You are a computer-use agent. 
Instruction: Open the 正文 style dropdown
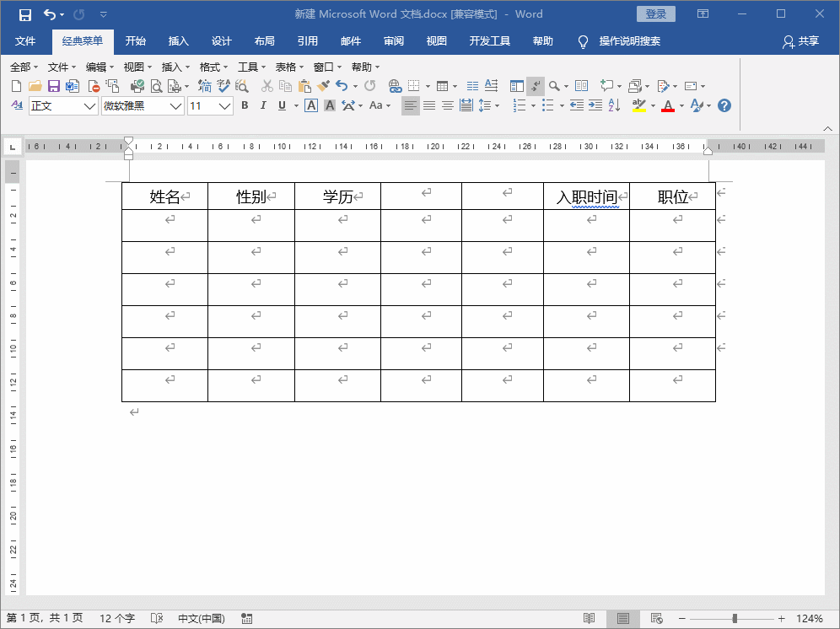(x=63, y=105)
